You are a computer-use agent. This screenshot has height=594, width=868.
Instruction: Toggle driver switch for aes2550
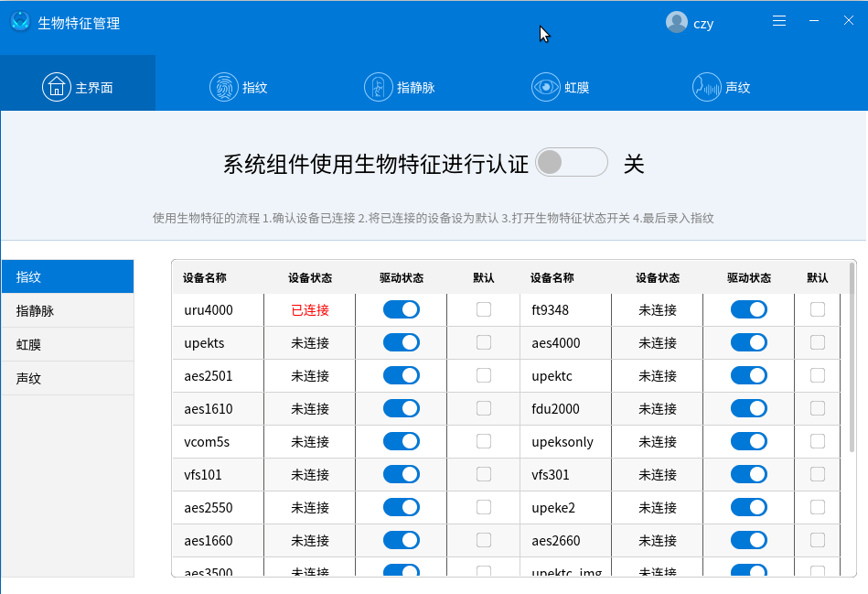[x=402, y=507]
